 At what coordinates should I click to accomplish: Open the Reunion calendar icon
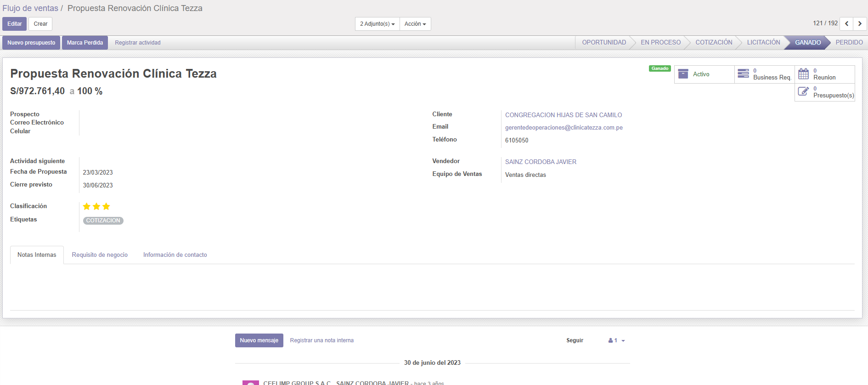coord(803,74)
